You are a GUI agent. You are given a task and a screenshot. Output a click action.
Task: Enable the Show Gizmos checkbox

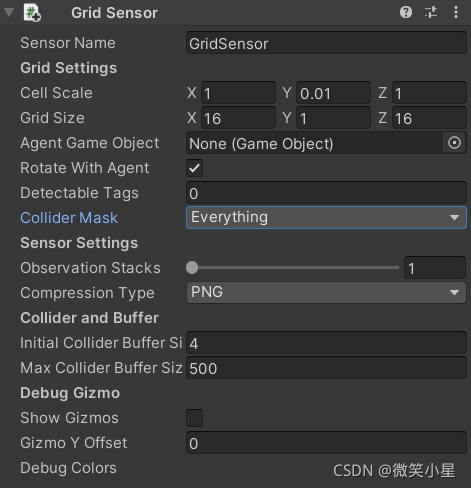pos(195,418)
